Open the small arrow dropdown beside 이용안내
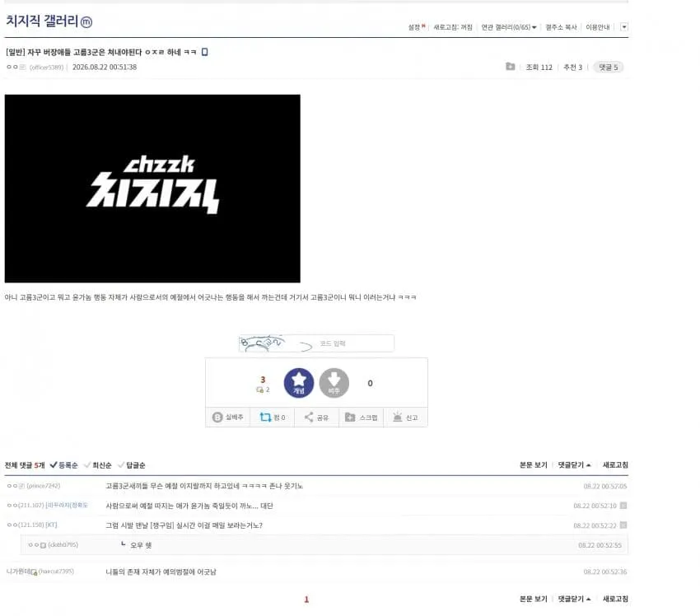The image size is (700, 616). (624, 27)
